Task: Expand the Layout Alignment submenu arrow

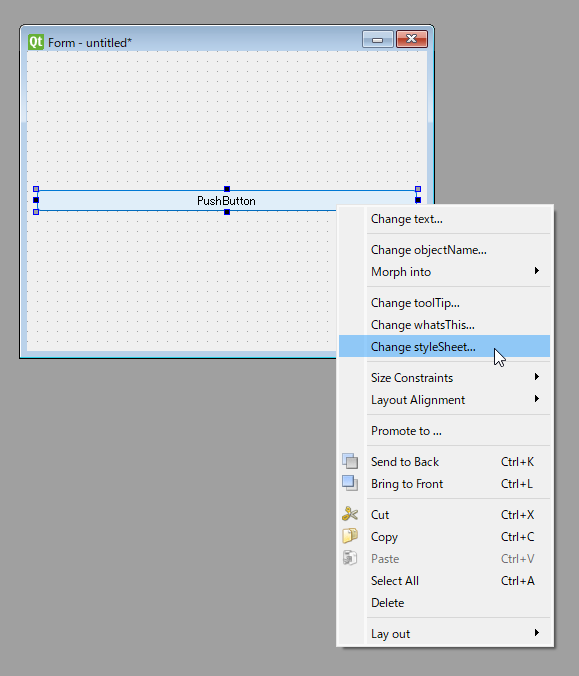Action: point(537,399)
